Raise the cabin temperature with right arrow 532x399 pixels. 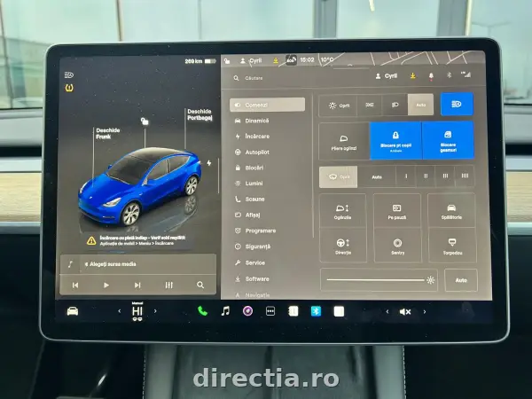pyautogui.click(x=155, y=311)
